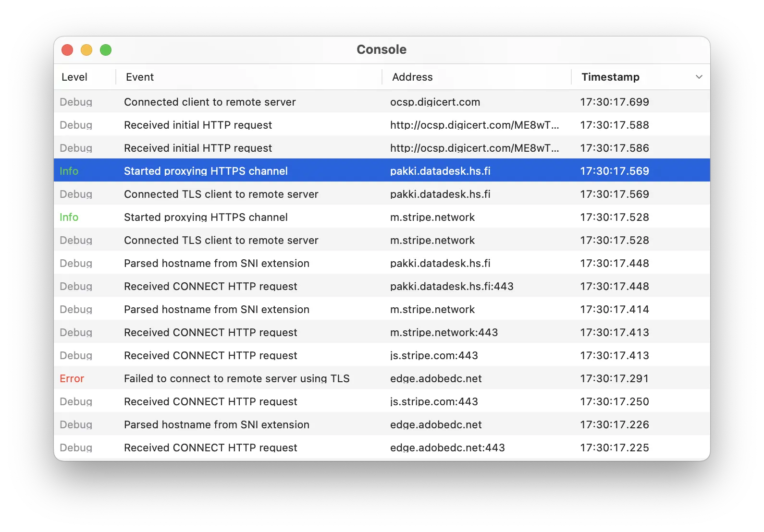
Task: Sort by the Level column header
Action: [x=74, y=77]
